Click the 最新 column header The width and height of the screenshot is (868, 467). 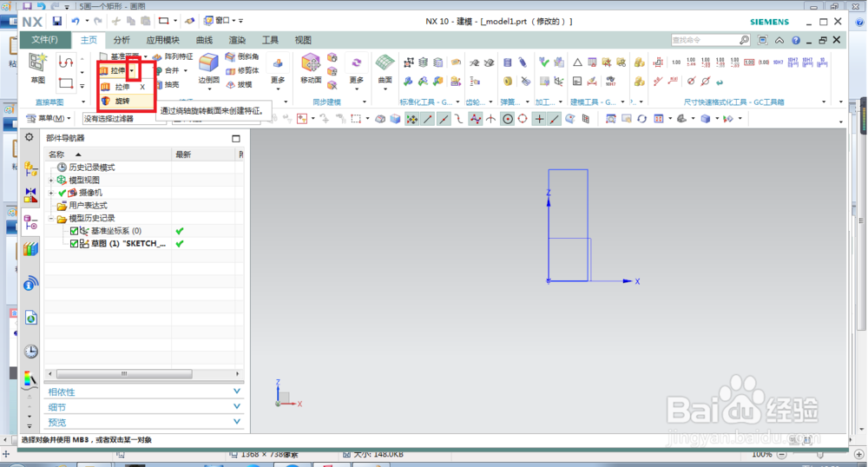[204, 155]
